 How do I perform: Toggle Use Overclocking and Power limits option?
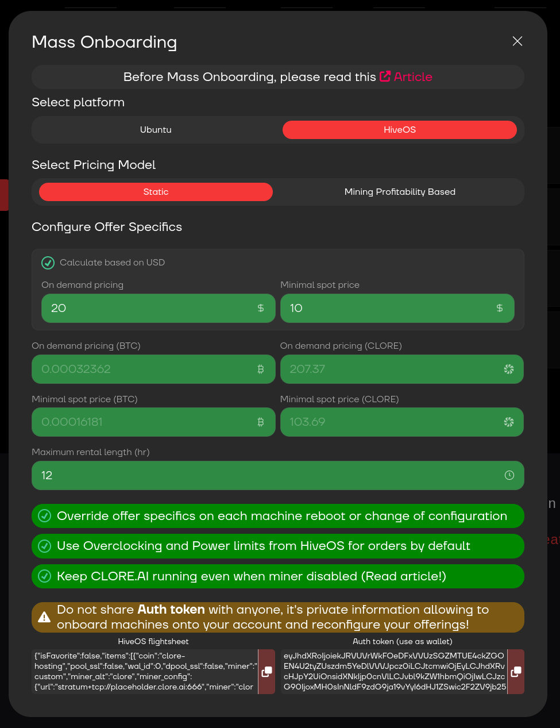tap(45, 546)
